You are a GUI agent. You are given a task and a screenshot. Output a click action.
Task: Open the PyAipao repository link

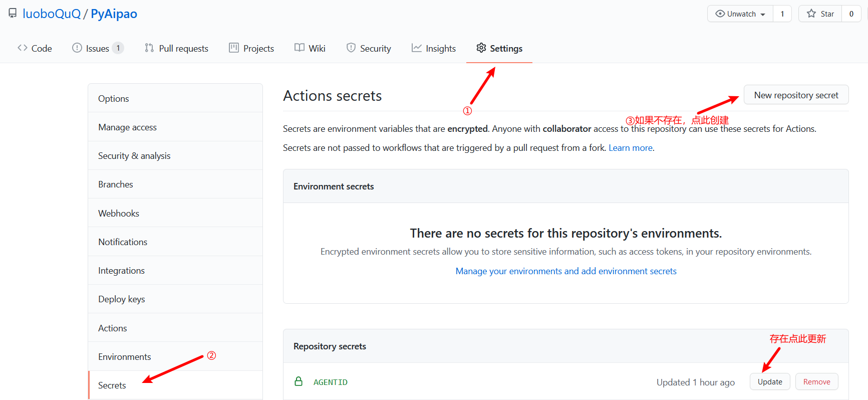114,14
